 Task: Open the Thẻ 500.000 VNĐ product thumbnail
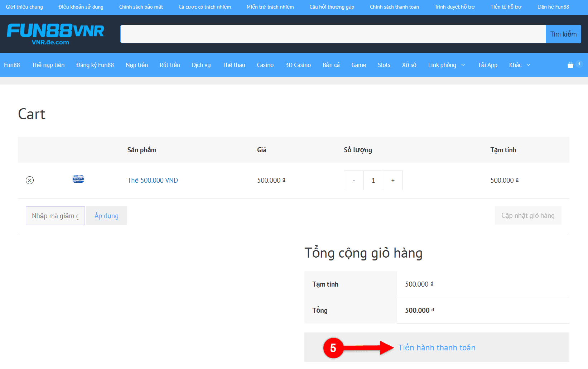[78, 179]
